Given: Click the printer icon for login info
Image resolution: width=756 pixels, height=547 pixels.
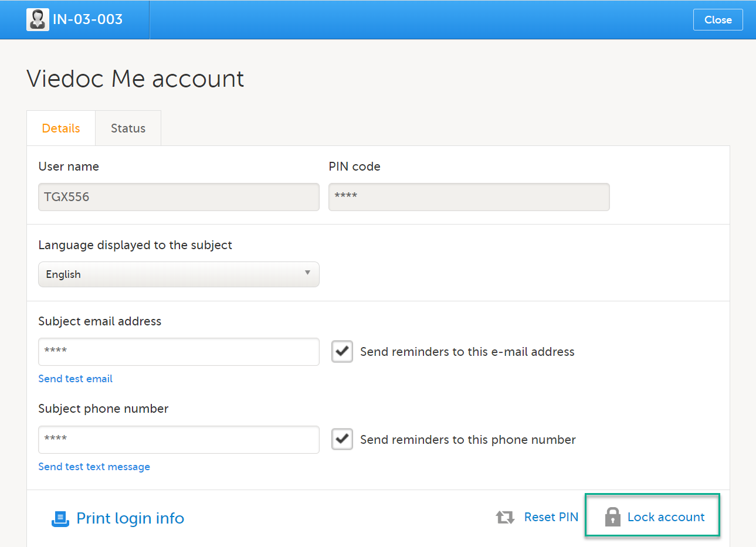Looking at the screenshot, I should [x=60, y=519].
